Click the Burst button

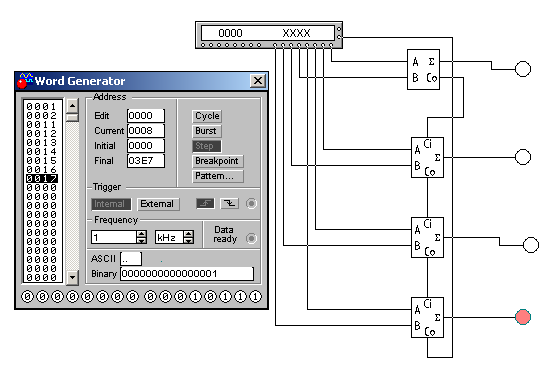[x=207, y=131]
